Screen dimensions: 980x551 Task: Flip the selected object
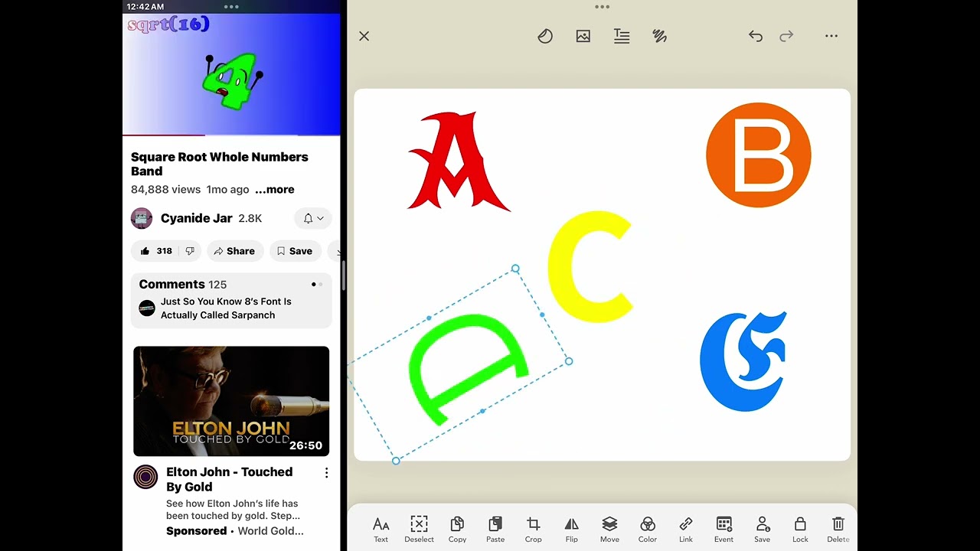pyautogui.click(x=571, y=530)
